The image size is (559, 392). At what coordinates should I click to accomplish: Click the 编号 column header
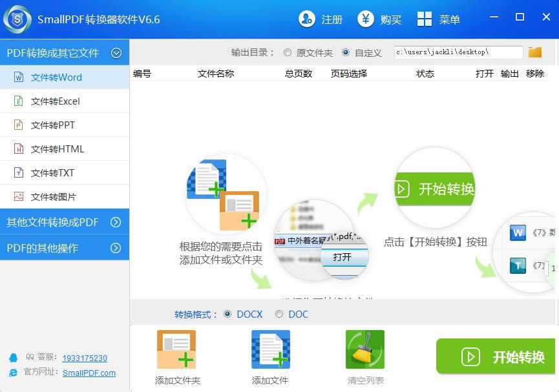(x=142, y=74)
